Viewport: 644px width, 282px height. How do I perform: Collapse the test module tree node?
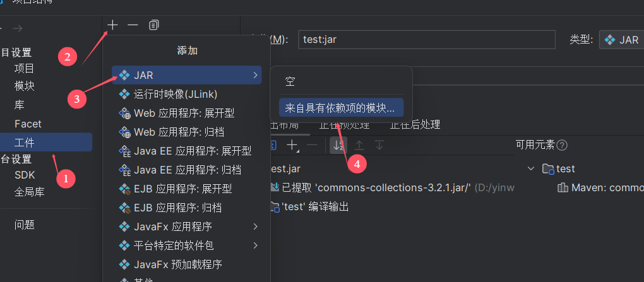pos(531,168)
